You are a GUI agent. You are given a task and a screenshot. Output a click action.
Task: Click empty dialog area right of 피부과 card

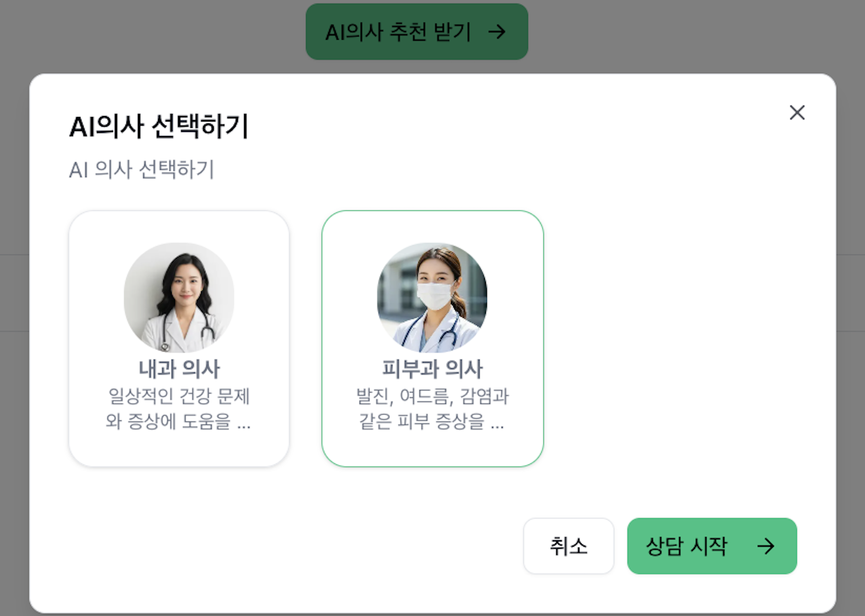[x=687, y=338]
